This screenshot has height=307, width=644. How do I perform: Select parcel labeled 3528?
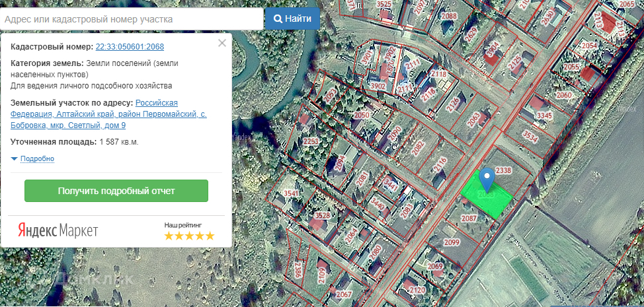tap(322, 215)
